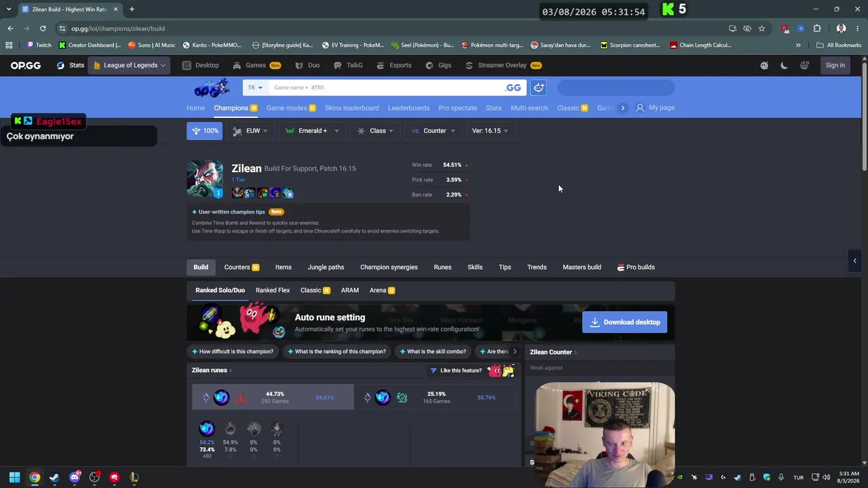868x488 pixels.
Task: Open the EUW region dropdown
Action: [250, 131]
